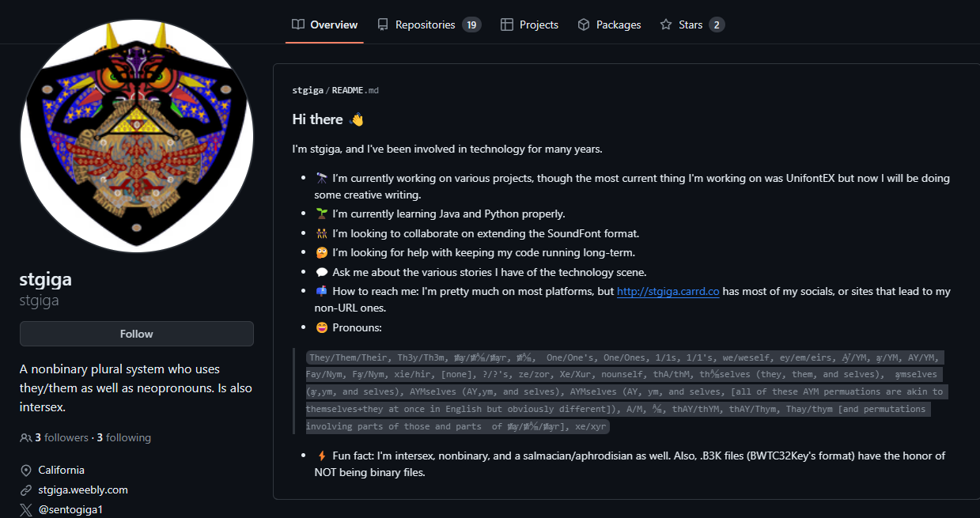Click the seedling emoji beside learning Java
Screen dimensions: 980x518
coord(321,214)
